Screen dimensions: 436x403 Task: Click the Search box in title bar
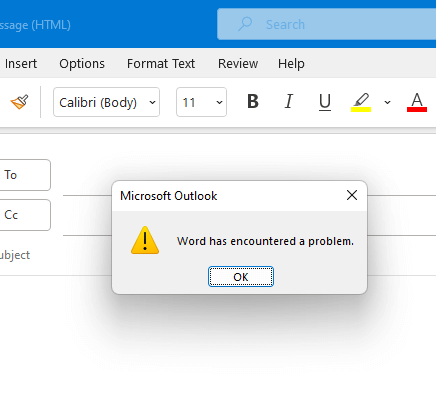click(327, 24)
